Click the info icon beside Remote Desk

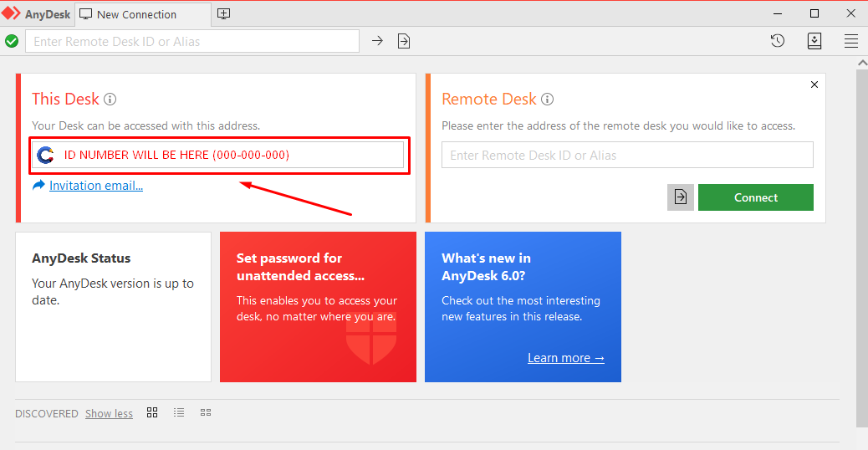(x=548, y=99)
